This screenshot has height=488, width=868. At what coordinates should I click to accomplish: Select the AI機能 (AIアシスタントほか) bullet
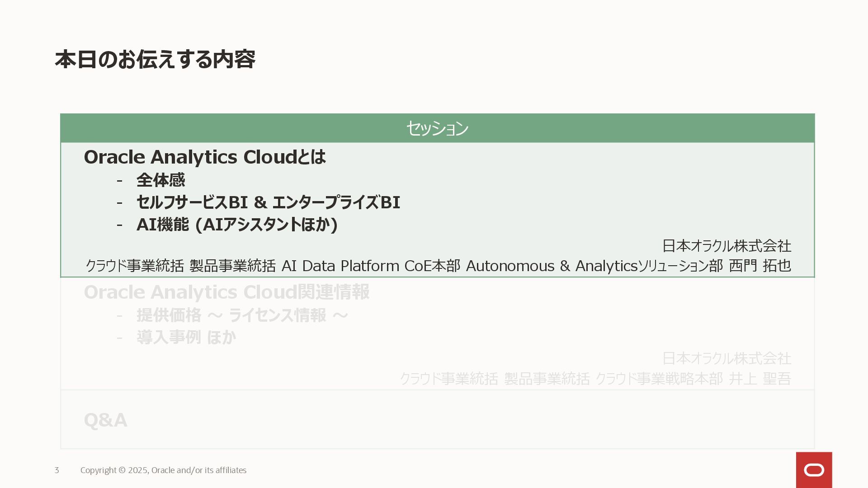237,225
